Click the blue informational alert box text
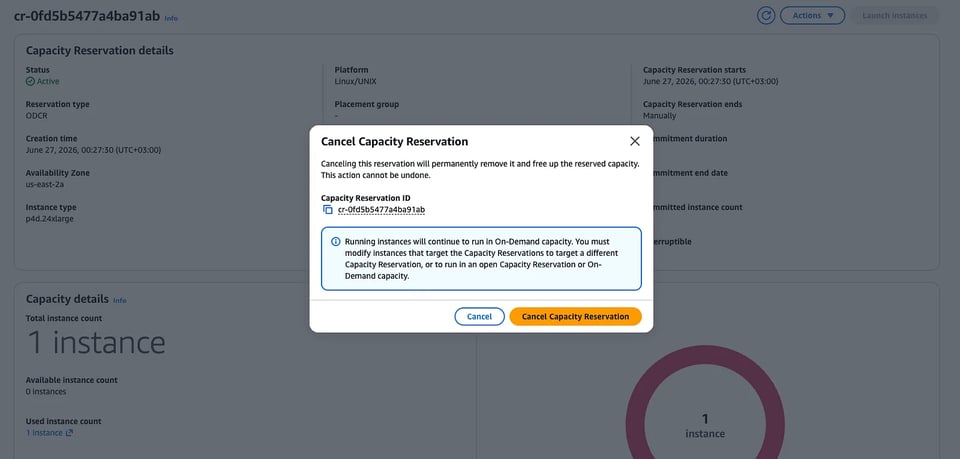The height and width of the screenshot is (459, 960). pyautogui.click(x=482, y=259)
